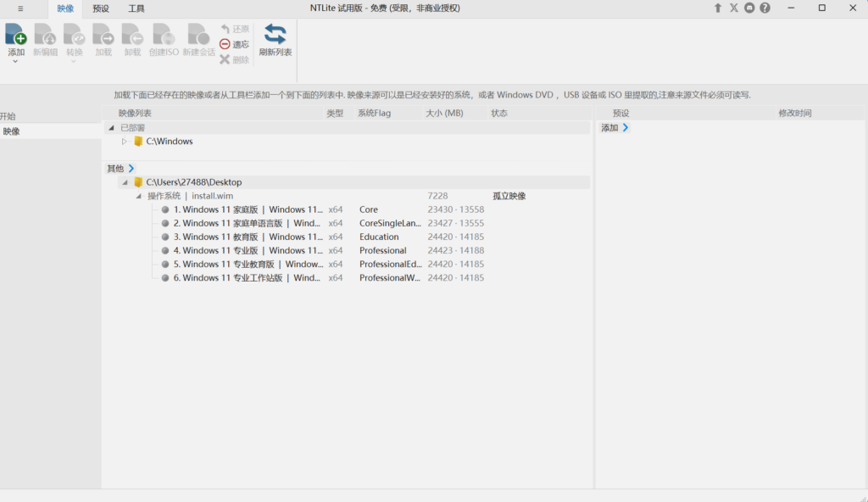Click the 添加 (Add) image icon
The height and width of the screenshot is (502, 868).
pos(16,35)
